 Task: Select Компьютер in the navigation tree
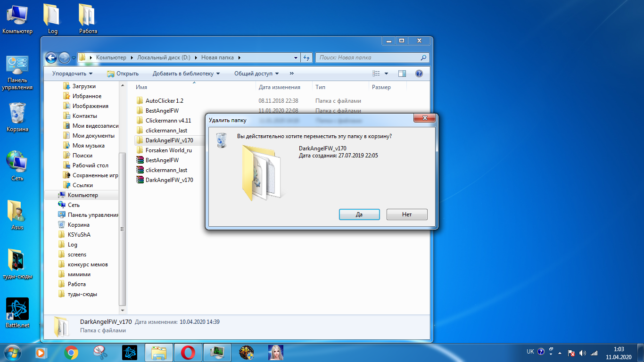tap(82, 195)
